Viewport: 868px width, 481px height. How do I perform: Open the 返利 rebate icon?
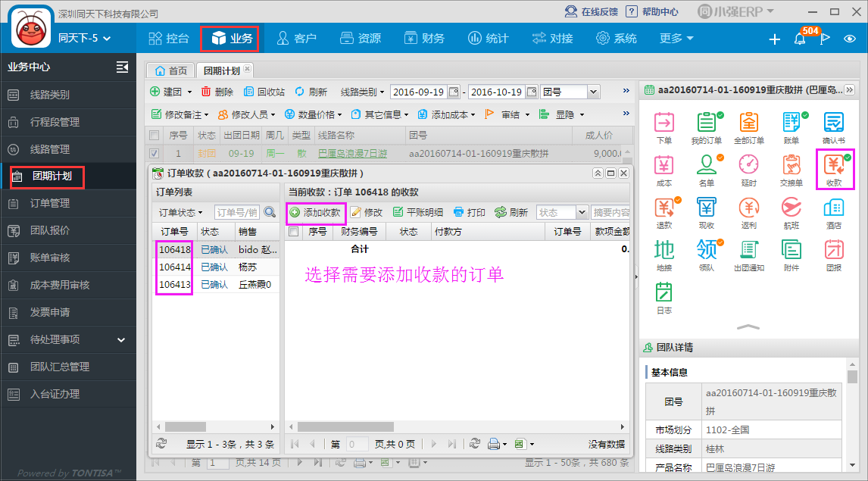pyautogui.click(x=749, y=213)
